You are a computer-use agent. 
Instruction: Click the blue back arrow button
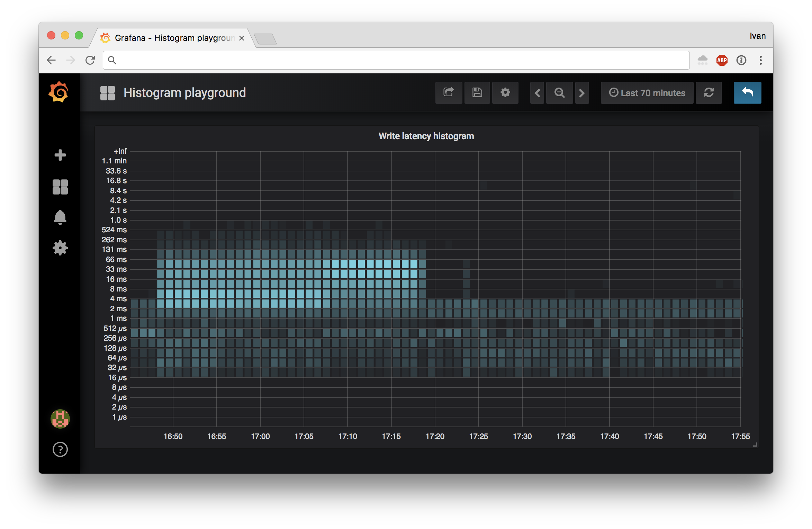coord(747,93)
